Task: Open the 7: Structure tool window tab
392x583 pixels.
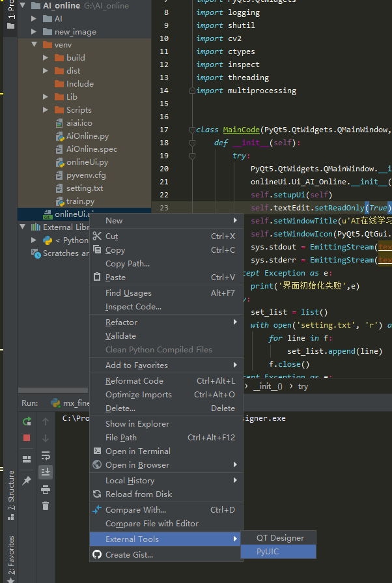Action: coord(11,495)
